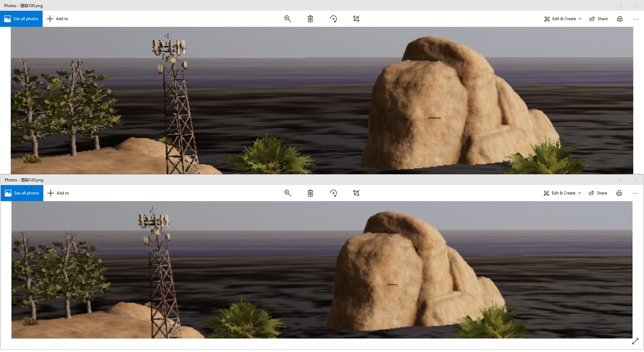Zoom icon in 渲染120.png window
Viewport: 644px width, 352px height.
(288, 193)
